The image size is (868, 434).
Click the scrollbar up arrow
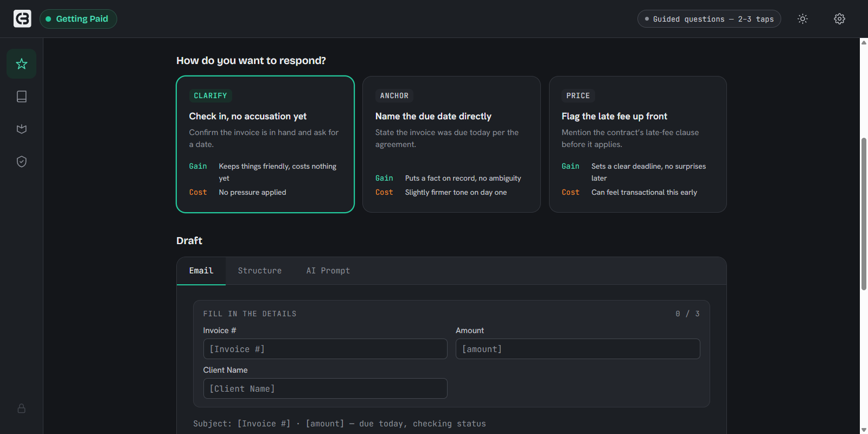(864, 42)
